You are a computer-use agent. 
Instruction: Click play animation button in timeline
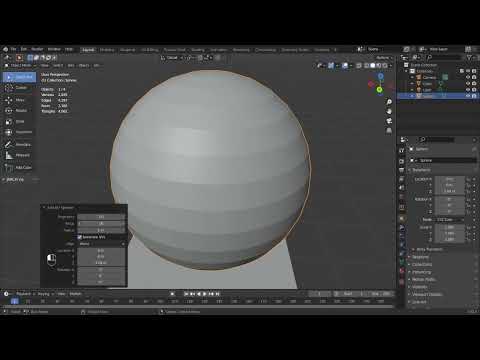pyautogui.click(x=205, y=294)
